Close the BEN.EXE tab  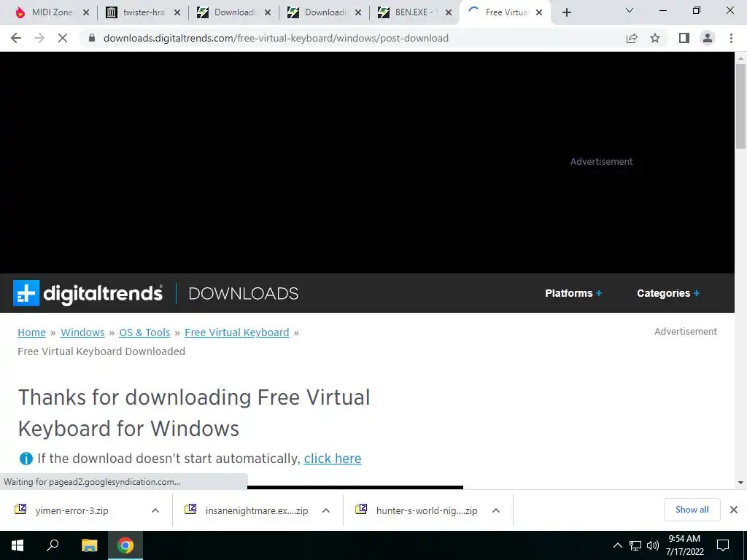[x=449, y=13]
